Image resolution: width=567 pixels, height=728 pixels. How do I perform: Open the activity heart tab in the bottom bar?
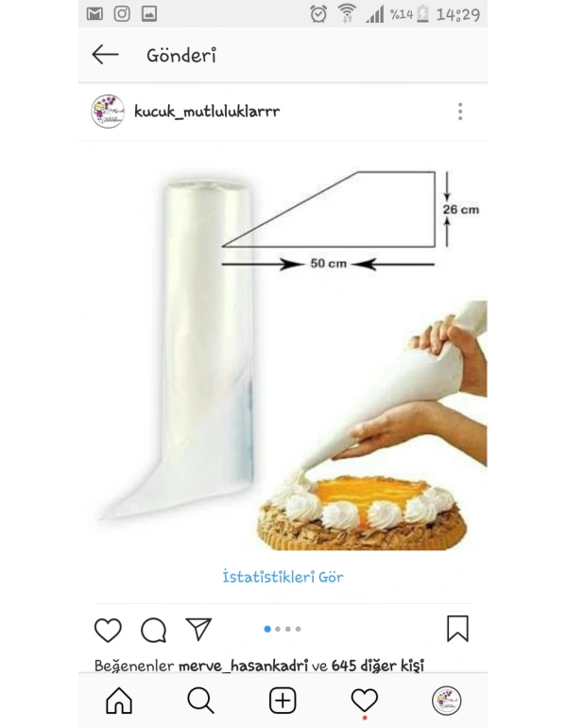click(364, 701)
